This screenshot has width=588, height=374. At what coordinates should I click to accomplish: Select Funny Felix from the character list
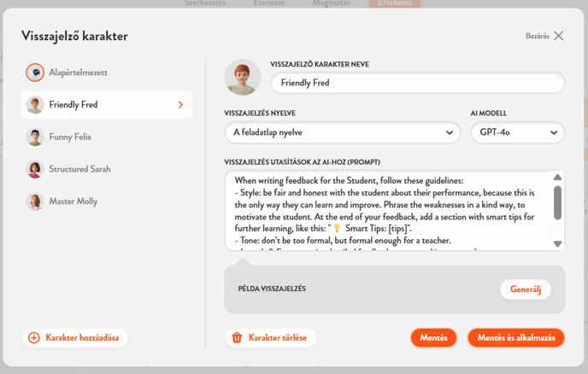(x=70, y=137)
